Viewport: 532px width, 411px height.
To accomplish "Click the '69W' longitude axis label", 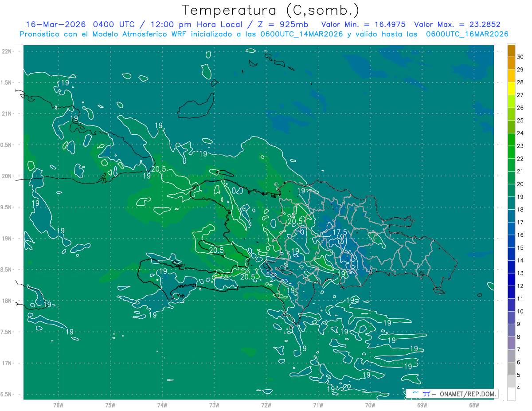I will point(422,405).
